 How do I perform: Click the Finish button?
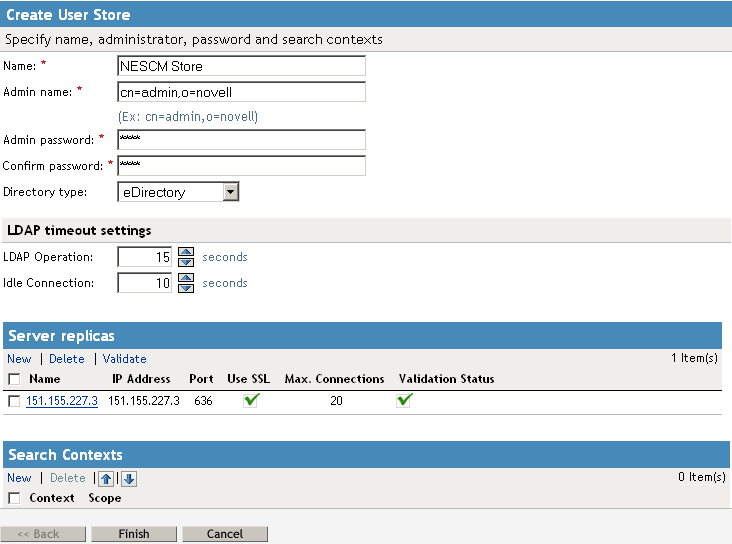click(134, 534)
